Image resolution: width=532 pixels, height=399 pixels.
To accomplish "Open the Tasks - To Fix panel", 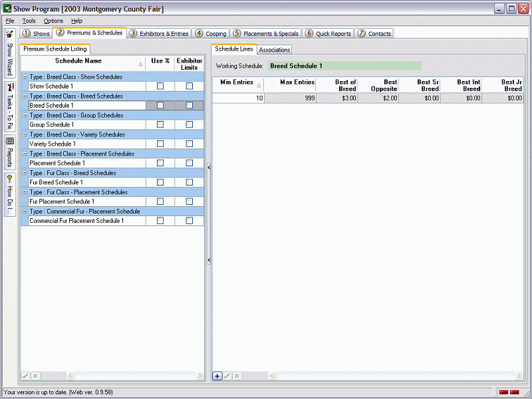I will point(9,106).
